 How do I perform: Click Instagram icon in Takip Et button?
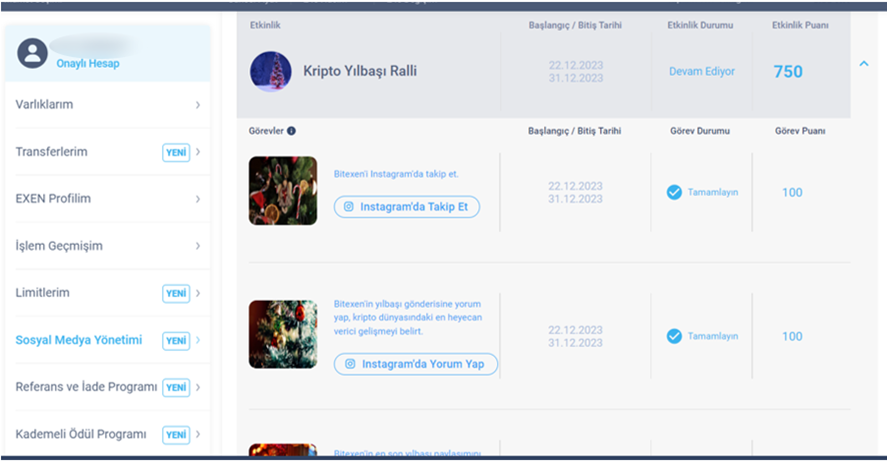pyautogui.click(x=348, y=207)
